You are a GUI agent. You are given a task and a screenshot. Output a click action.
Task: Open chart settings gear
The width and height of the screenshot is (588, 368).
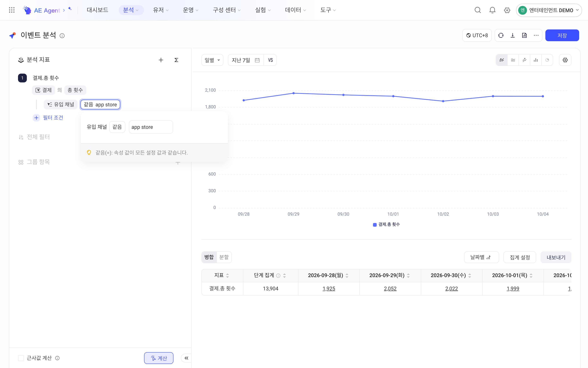pos(565,60)
